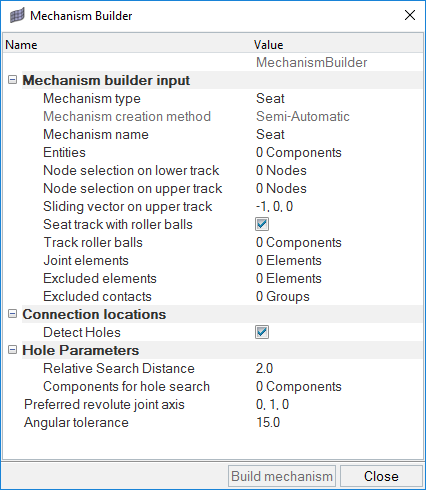This screenshot has height=490, width=426.
Task: Click the Relative Search Distance value
Action: coord(338,368)
